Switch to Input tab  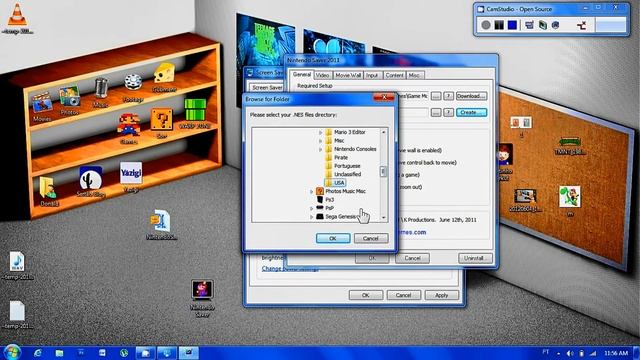point(372,76)
